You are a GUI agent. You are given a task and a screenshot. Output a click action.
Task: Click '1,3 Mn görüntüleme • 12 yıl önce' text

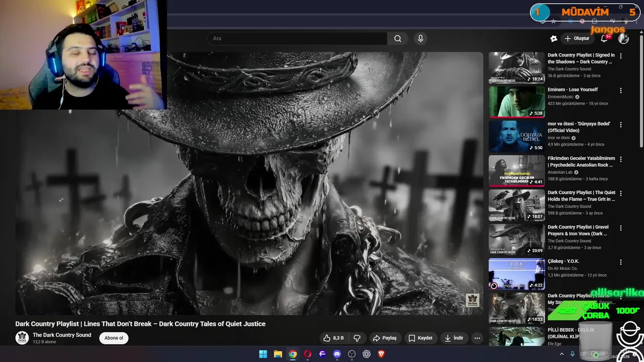click(x=577, y=275)
